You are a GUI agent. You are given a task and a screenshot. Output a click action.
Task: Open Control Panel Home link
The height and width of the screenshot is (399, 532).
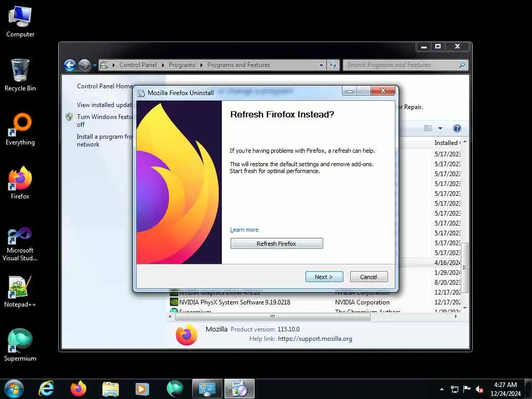click(105, 86)
